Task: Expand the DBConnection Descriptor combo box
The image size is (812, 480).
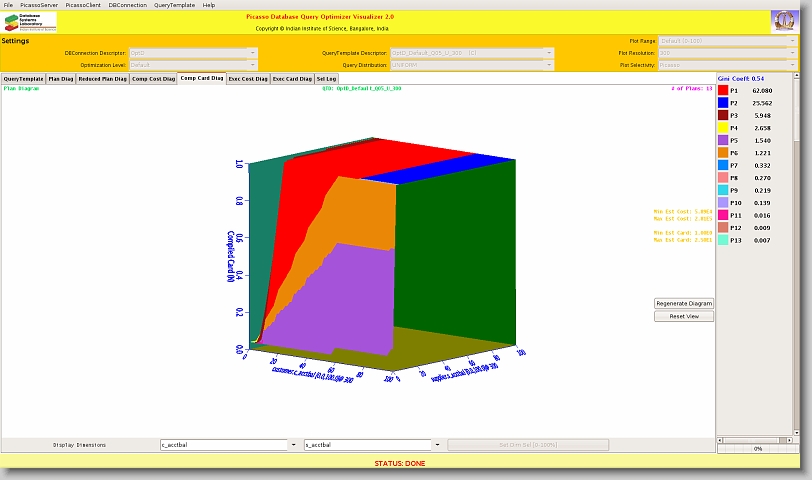Action: [252, 52]
